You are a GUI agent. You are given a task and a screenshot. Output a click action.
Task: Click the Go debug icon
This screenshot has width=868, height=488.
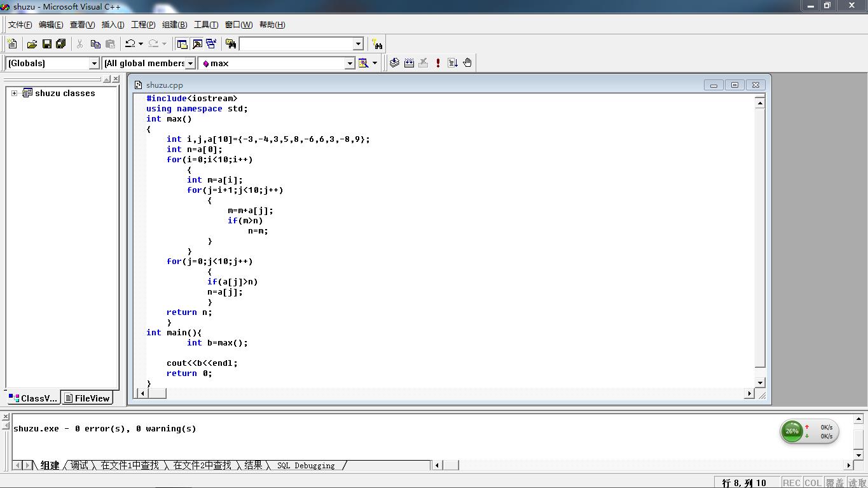pos(453,62)
